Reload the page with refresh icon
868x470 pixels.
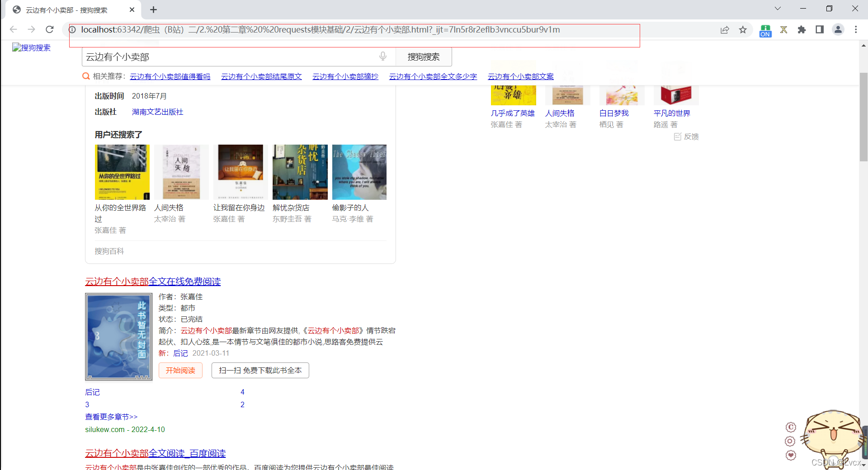click(50, 29)
